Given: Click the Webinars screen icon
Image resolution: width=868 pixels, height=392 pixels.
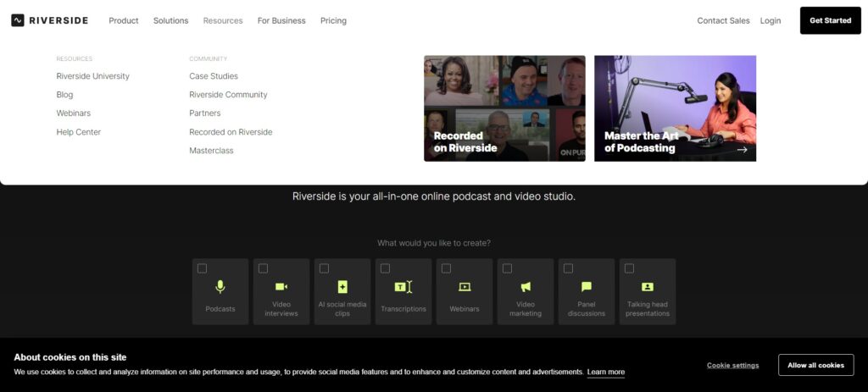Looking at the screenshot, I should (465, 286).
